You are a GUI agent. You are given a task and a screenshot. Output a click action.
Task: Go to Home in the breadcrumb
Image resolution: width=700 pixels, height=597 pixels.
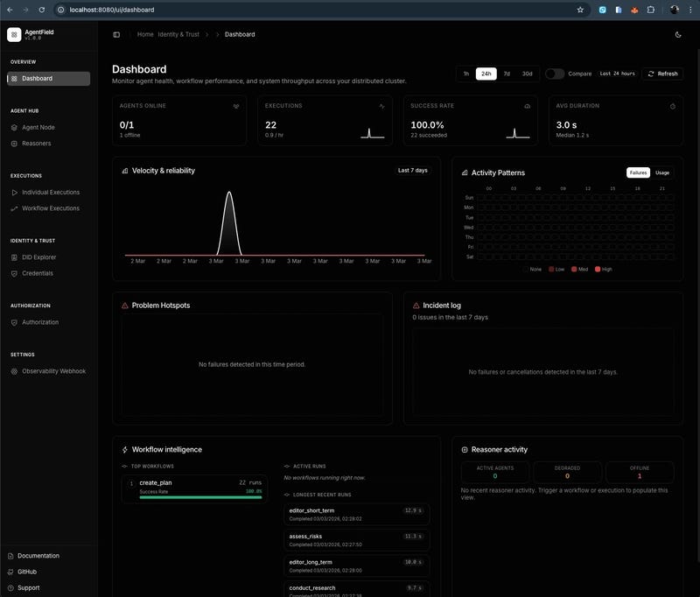point(145,34)
